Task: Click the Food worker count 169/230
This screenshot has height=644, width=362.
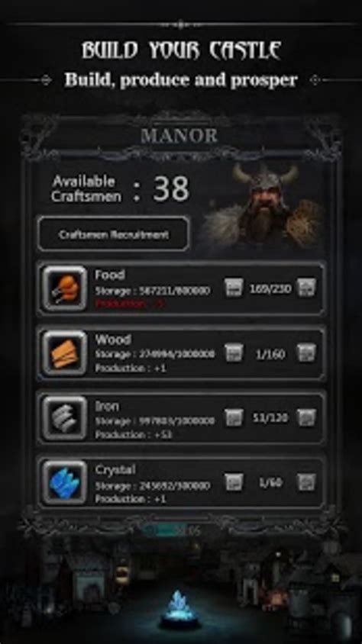Action: tap(270, 288)
